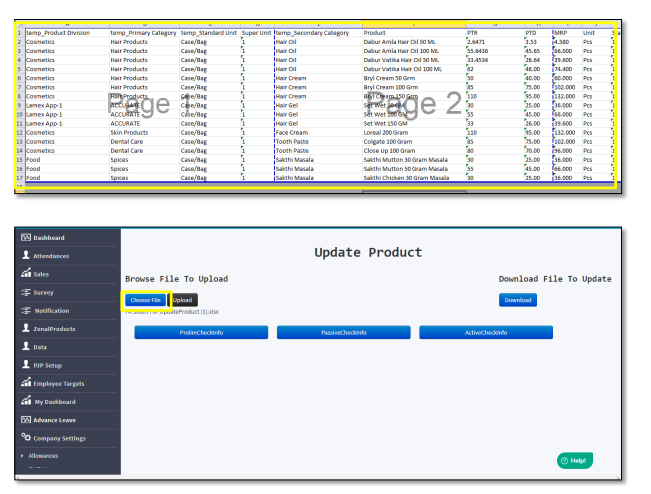This screenshot has height=494, width=651.
Task: Click the PJP Setup person icon
Action: (26, 364)
